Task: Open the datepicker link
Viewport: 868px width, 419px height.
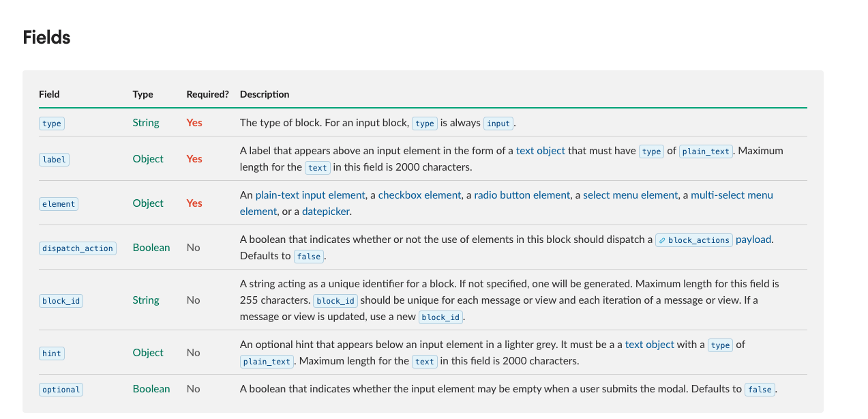Action: tap(326, 212)
